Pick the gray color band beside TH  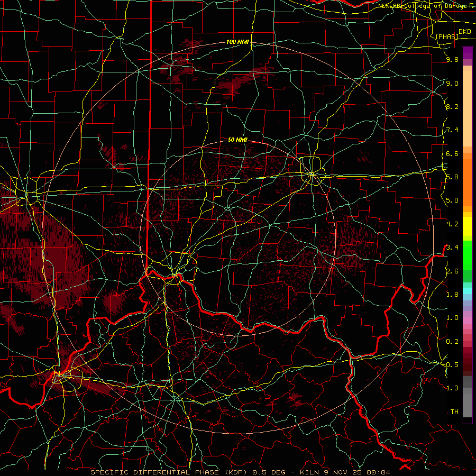467,405
